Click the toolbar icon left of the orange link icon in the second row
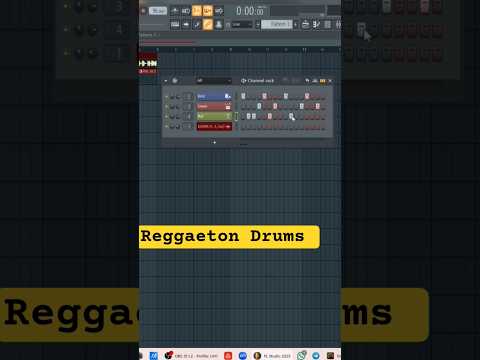 click(197, 24)
